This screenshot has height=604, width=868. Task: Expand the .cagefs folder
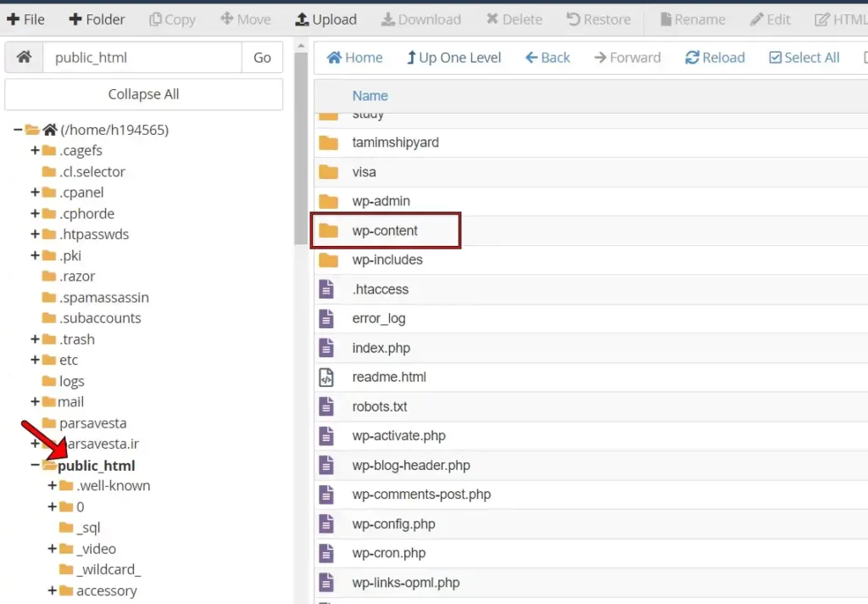pos(35,150)
